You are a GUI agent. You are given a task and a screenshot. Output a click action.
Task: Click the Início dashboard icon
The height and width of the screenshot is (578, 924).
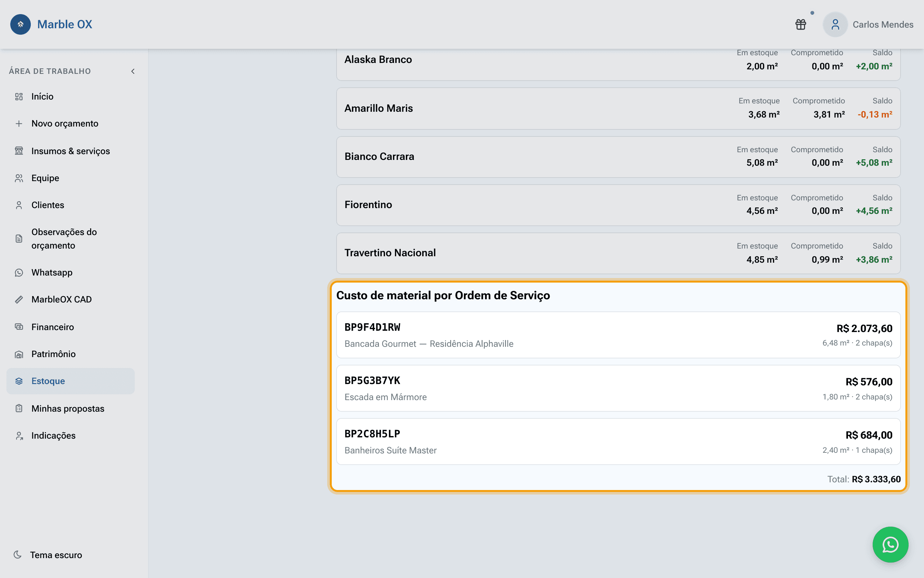[19, 97]
